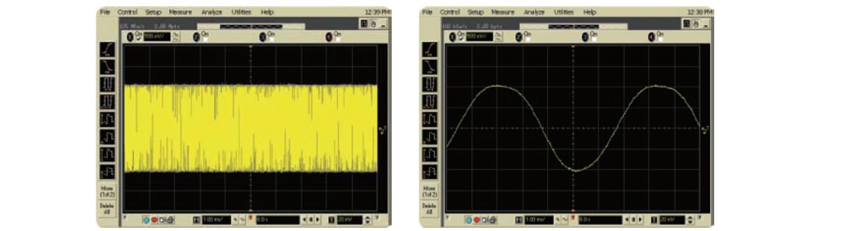Screen dimensions: 868x231
Task: Click green Run icon in noisy-signal window
Action: click(x=147, y=220)
